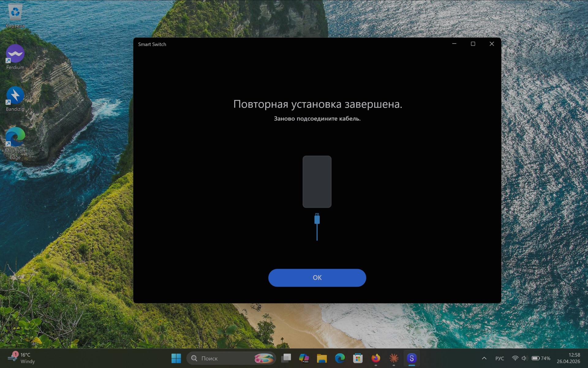Open Microsoft 365 Copilot taskbar icon
This screenshot has width=588, height=368.
(x=304, y=358)
